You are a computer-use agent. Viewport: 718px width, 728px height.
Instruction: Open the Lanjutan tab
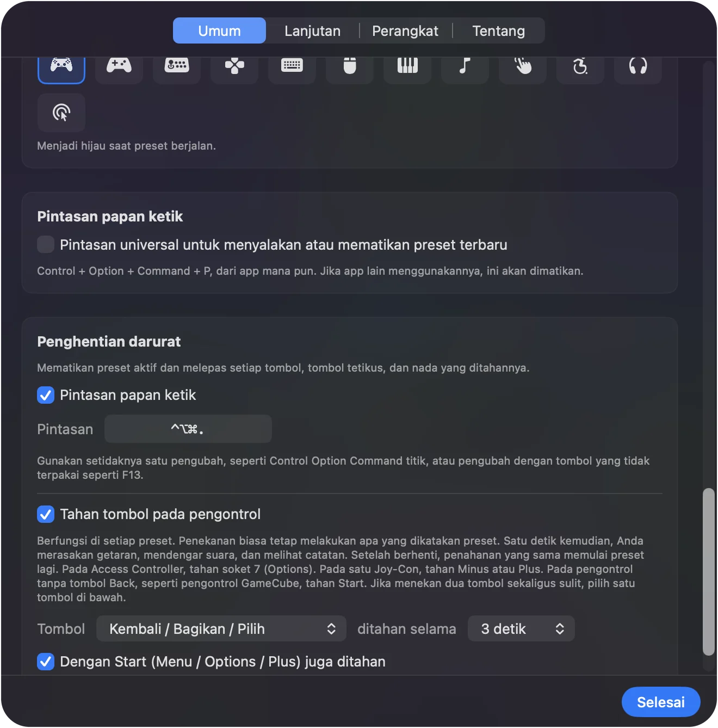(313, 31)
